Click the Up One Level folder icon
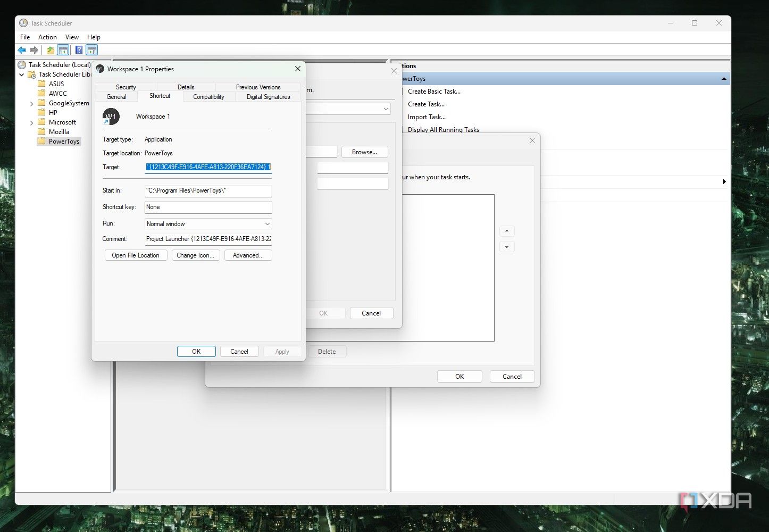Viewport: 769px width, 532px height. pyautogui.click(x=51, y=50)
